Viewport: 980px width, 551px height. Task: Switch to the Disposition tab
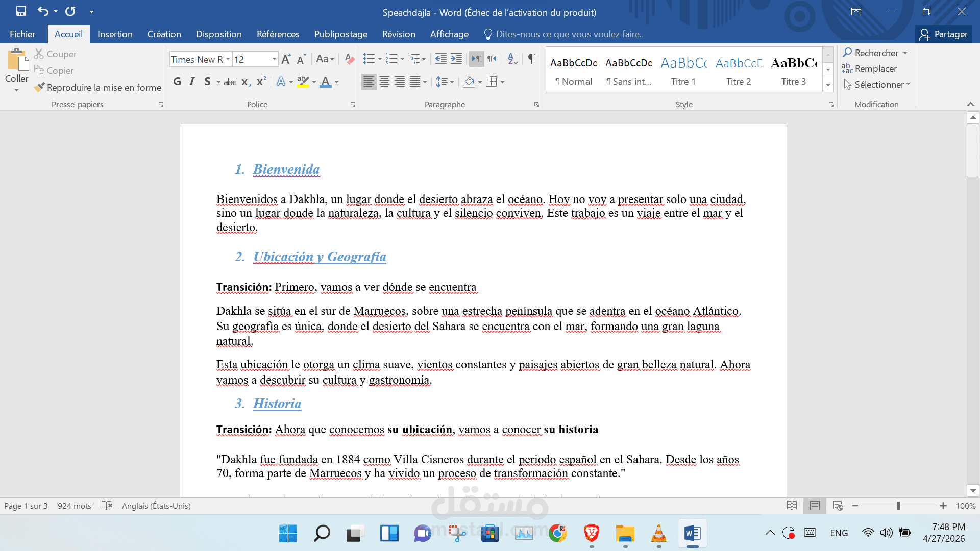(219, 34)
